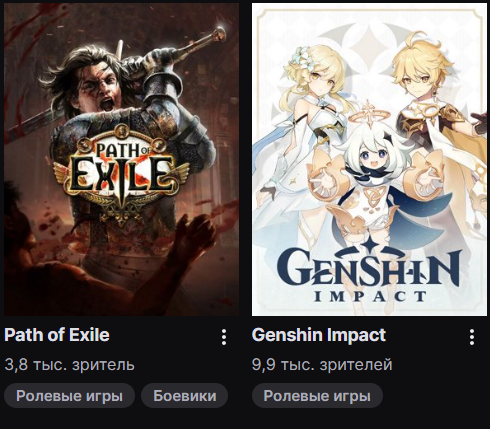
Task: Click the word IMPACT on the cover
Action: 370,296
